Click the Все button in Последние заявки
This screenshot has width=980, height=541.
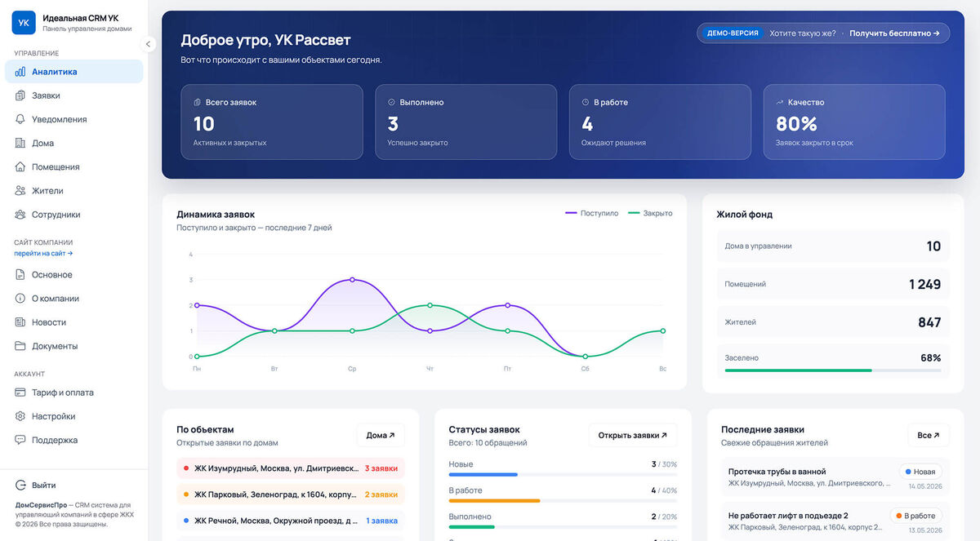[929, 436]
